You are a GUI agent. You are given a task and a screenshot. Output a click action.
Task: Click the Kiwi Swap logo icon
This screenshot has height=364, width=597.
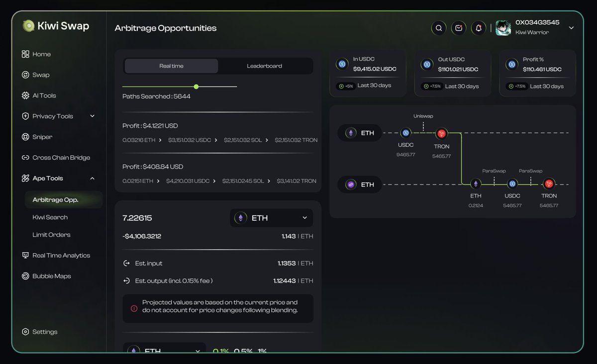point(29,26)
